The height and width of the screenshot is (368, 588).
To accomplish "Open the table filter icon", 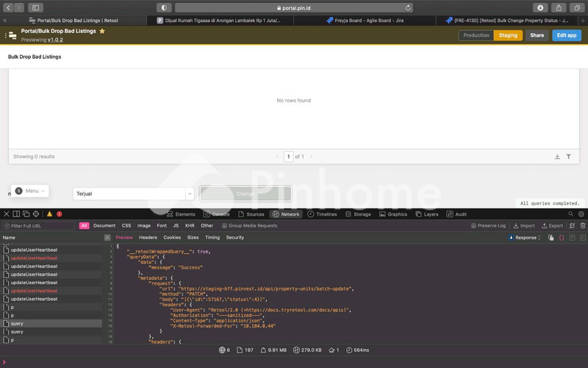I will point(568,157).
